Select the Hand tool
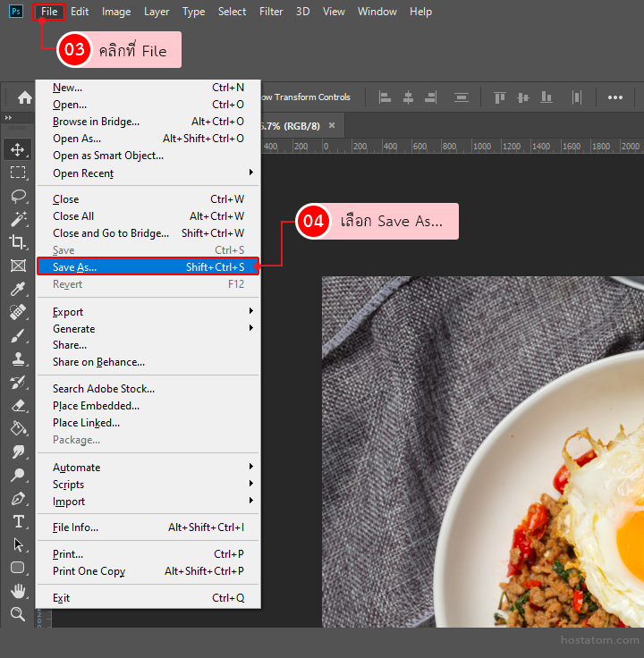The height and width of the screenshot is (658, 644). [x=18, y=591]
